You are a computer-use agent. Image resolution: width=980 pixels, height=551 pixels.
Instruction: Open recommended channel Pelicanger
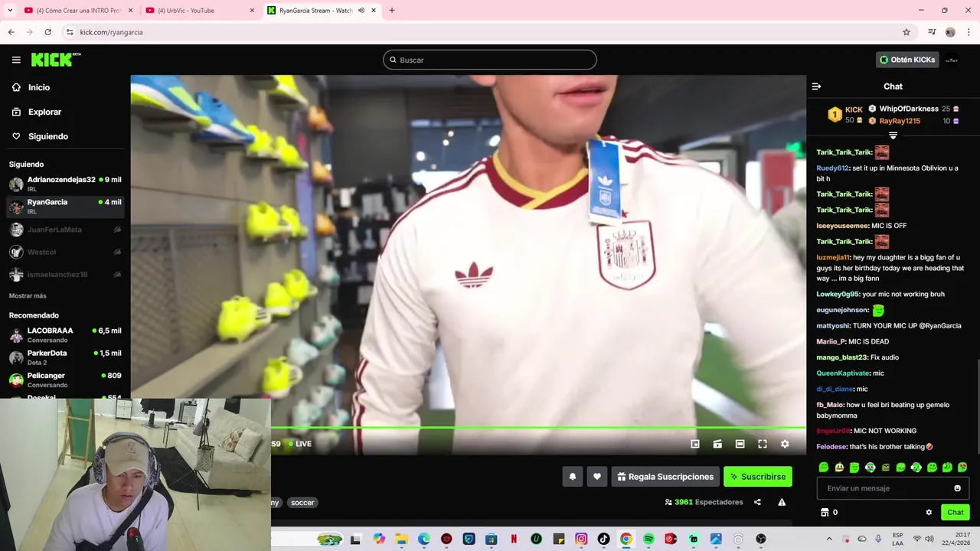[x=65, y=380]
